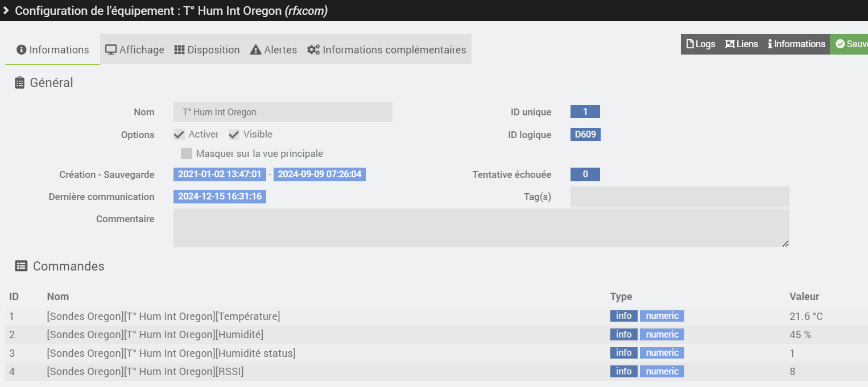Click the warning triangle icon on the Alertes tab
This screenshot has height=387, width=868.
click(x=255, y=50)
